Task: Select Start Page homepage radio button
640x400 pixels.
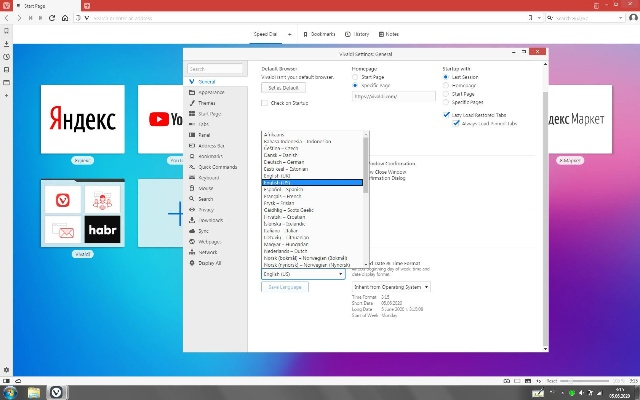Action: 357,77
